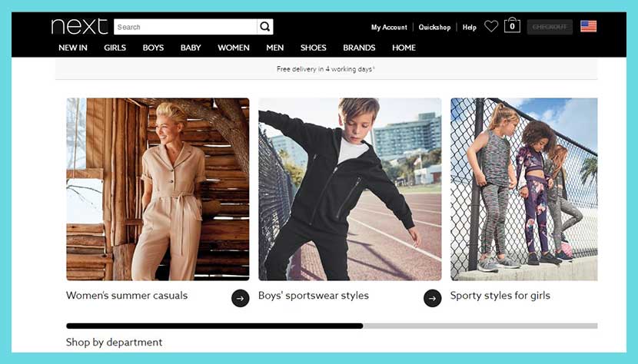Click the carousel progress scrollbar
The width and height of the screenshot is (638, 364).
[332, 326]
